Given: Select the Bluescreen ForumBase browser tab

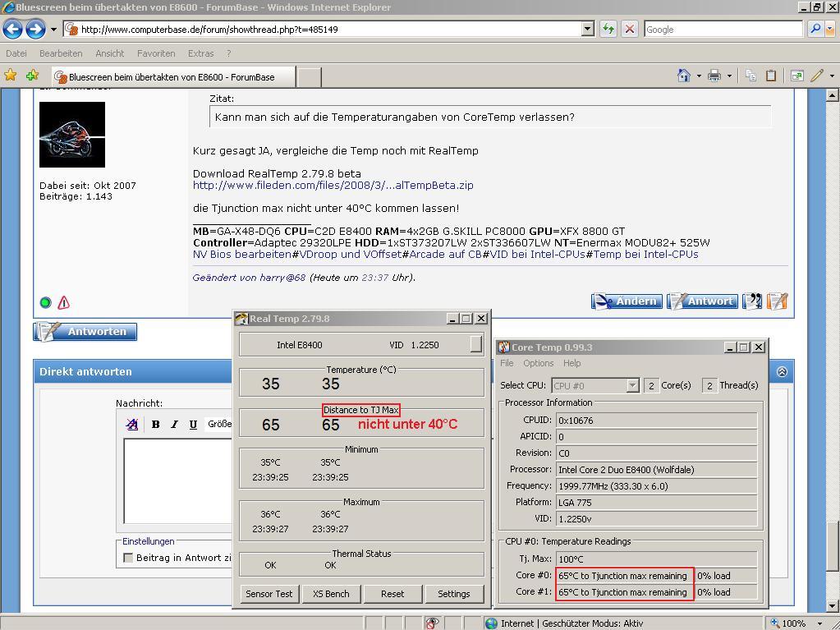Looking at the screenshot, I should (173, 76).
